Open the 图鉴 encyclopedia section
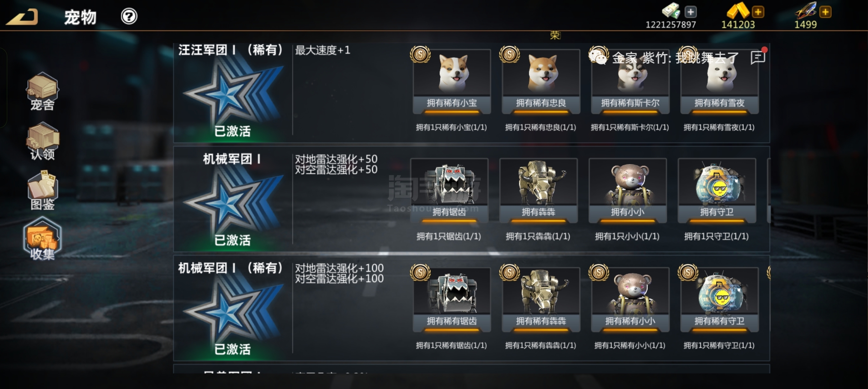The image size is (868, 389). click(42, 191)
